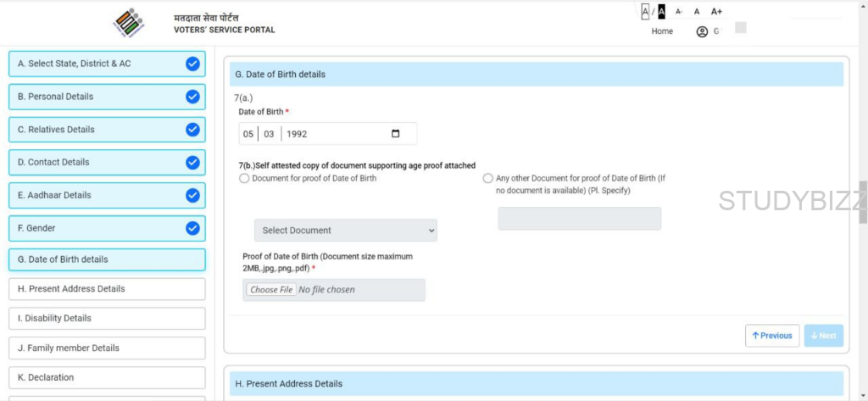Switch to the dark contrast theme icon
The width and height of the screenshot is (868, 401).
(662, 11)
